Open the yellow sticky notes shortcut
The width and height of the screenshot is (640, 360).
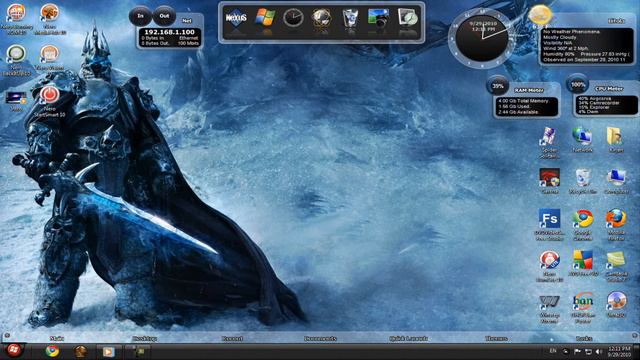(616, 266)
